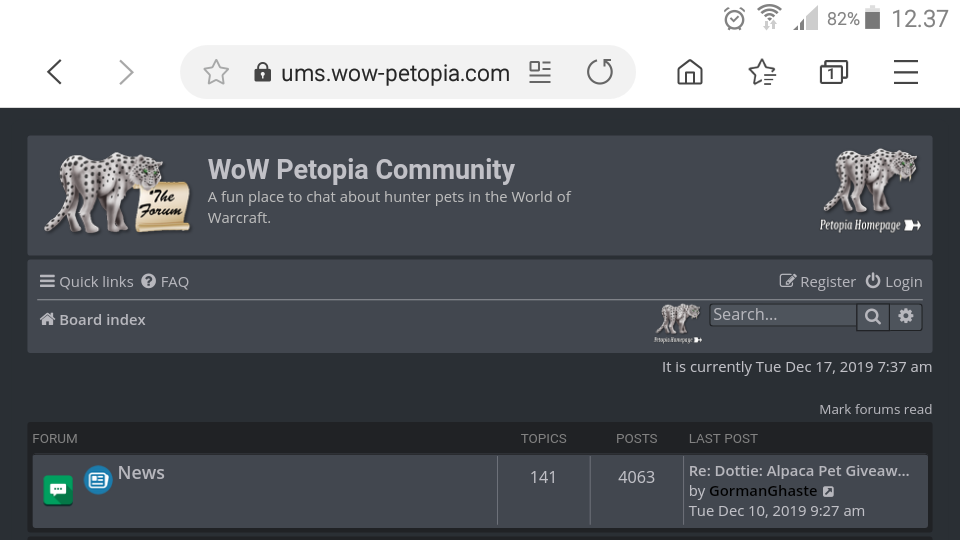Tap the address bar URL ums.wow-petopia.com

click(x=395, y=73)
